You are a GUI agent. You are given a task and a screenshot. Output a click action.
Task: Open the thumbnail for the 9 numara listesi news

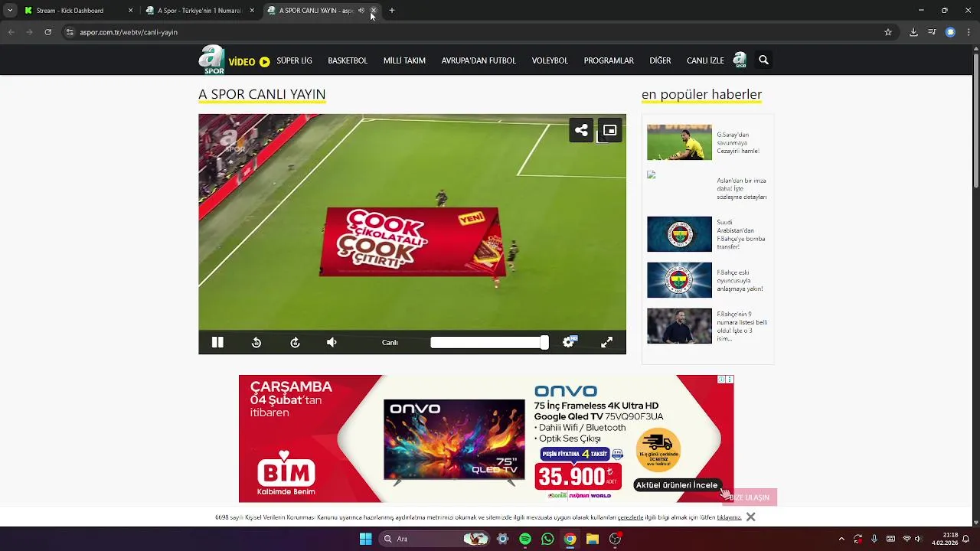pyautogui.click(x=679, y=326)
